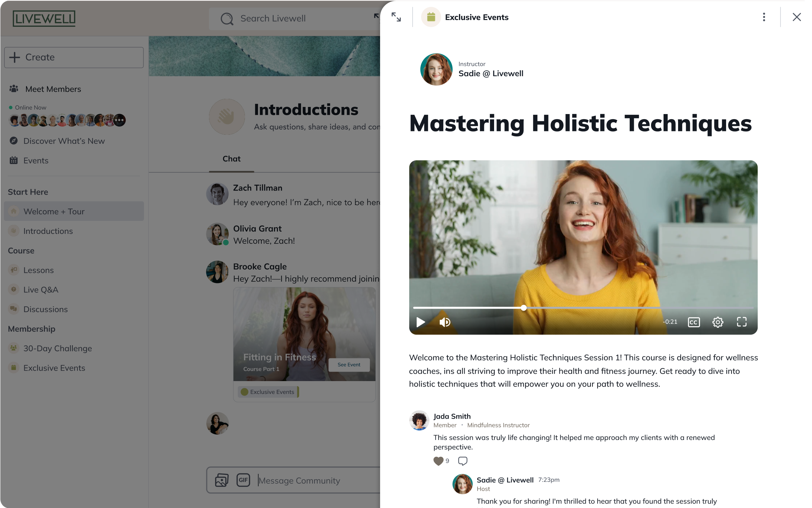812x508 pixels.
Task: Click the video progress slider handle
Action: [x=524, y=308]
